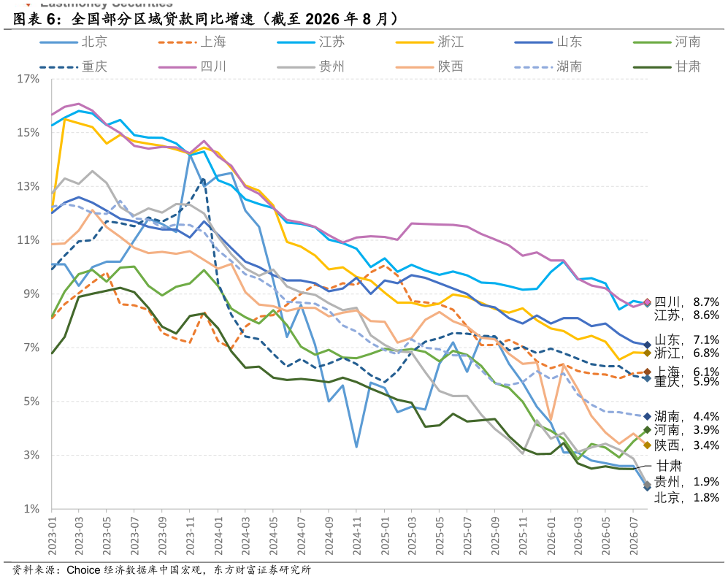Select the 贵州 gray legend entry
This screenshot has width=728, height=579.
pyautogui.click(x=310, y=66)
